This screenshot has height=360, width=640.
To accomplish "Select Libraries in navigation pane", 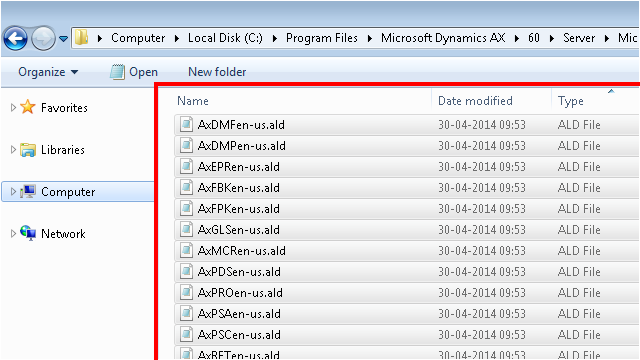I will coord(63,150).
